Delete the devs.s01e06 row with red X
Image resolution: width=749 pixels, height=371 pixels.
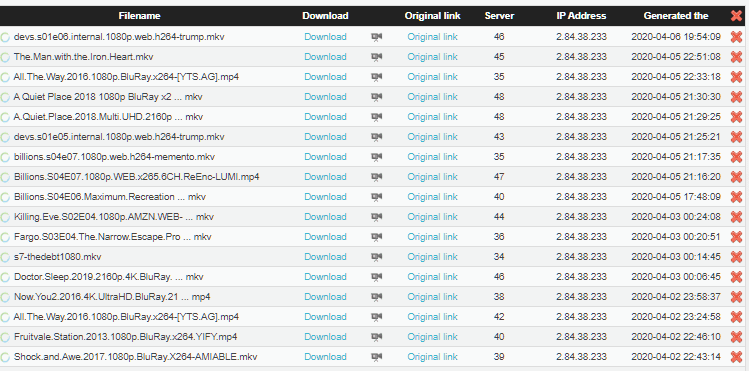pyautogui.click(x=736, y=37)
